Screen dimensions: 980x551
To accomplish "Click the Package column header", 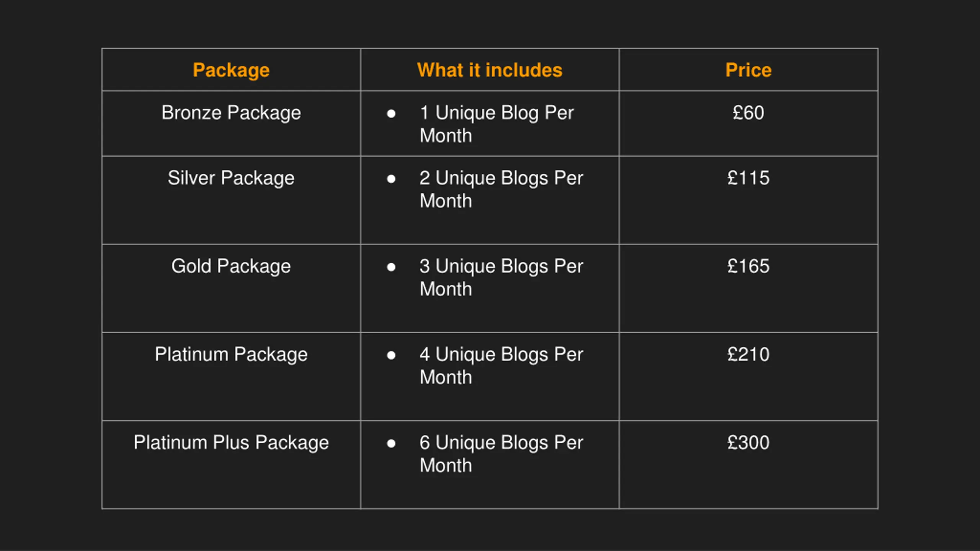I will [231, 70].
